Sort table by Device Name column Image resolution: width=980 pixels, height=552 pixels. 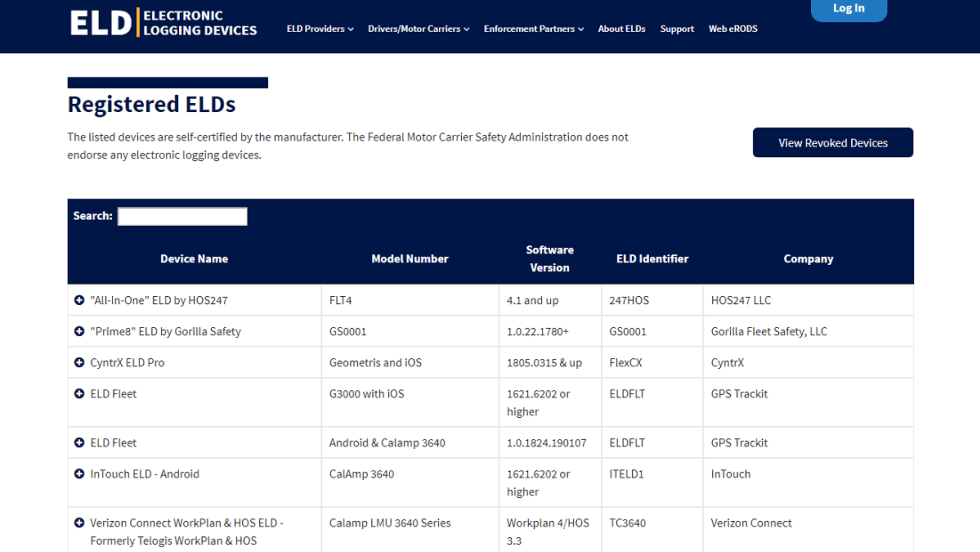click(x=194, y=259)
